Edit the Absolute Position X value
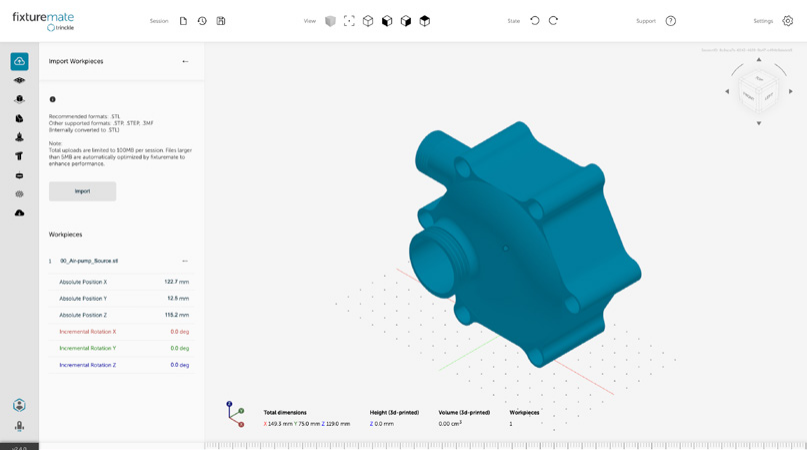Viewport: 807px width, 450px height. tap(176, 282)
